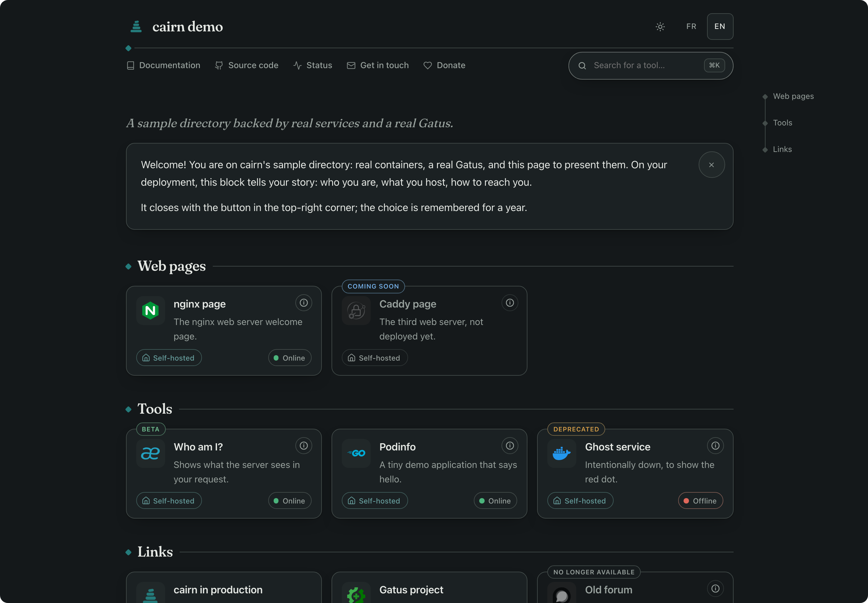Open info for the Old forum card
Screen dimensions: 868x603
click(x=715, y=588)
